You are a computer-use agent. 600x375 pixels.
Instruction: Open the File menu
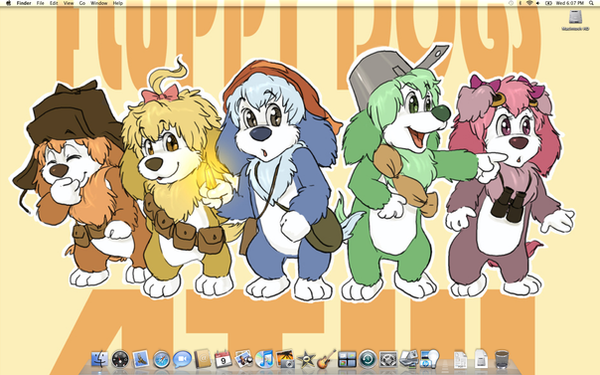click(40, 3)
